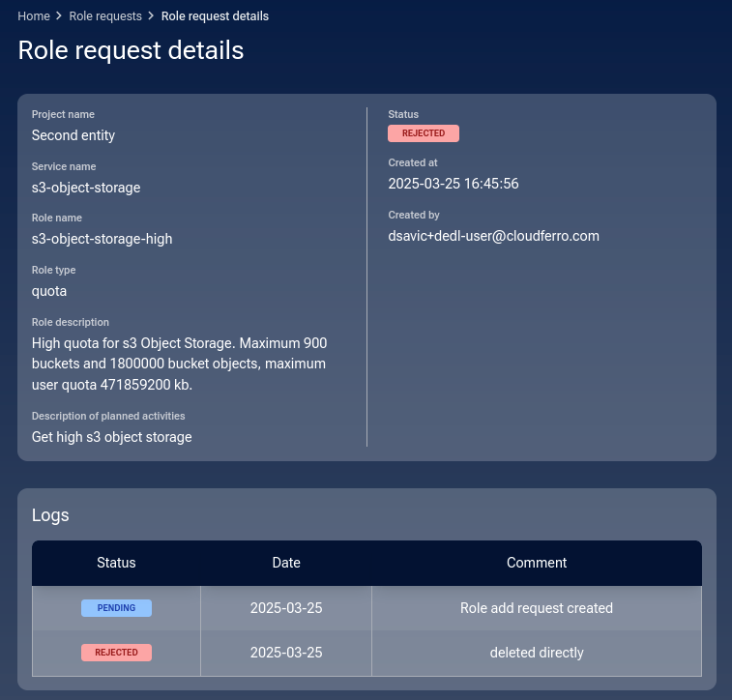Select role name s3-object-storage-high
The width and height of the screenshot is (732, 700).
(x=102, y=239)
